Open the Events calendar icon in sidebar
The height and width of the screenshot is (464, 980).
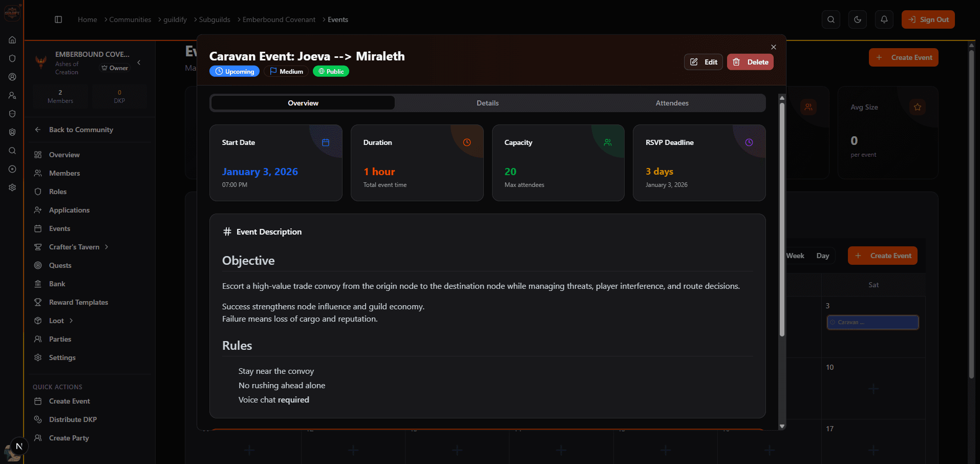pos(38,228)
